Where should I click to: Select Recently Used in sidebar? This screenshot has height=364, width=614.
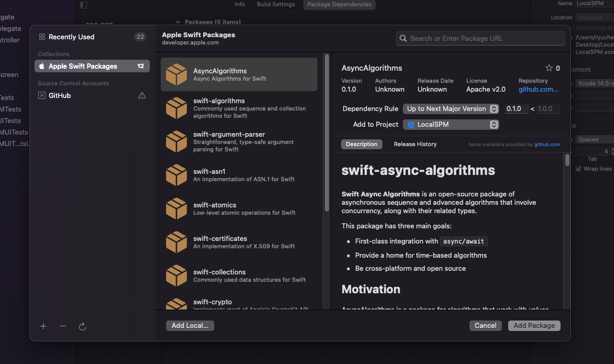(x=92, y=37)
